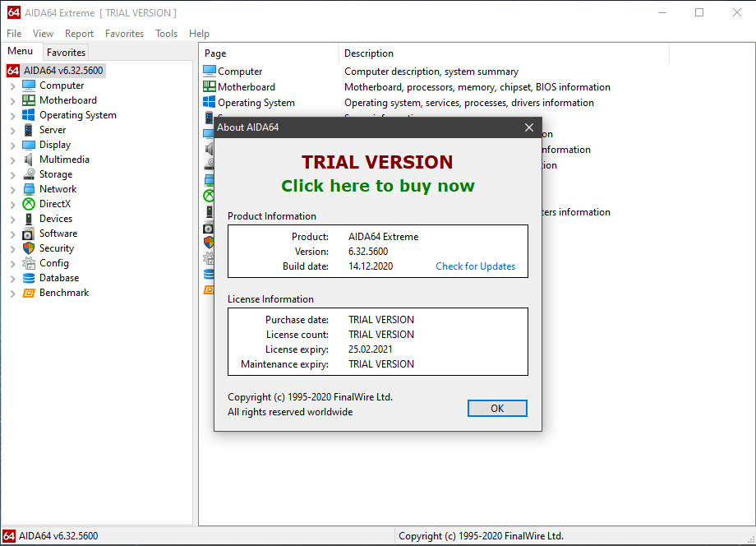Click the Page column header

[x=269, y=53]
